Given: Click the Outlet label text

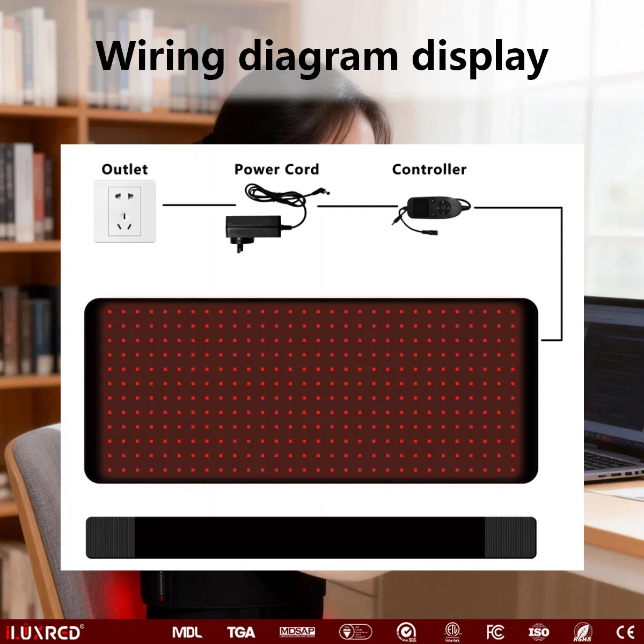Looking at the screenshot, I should point(125,169).
